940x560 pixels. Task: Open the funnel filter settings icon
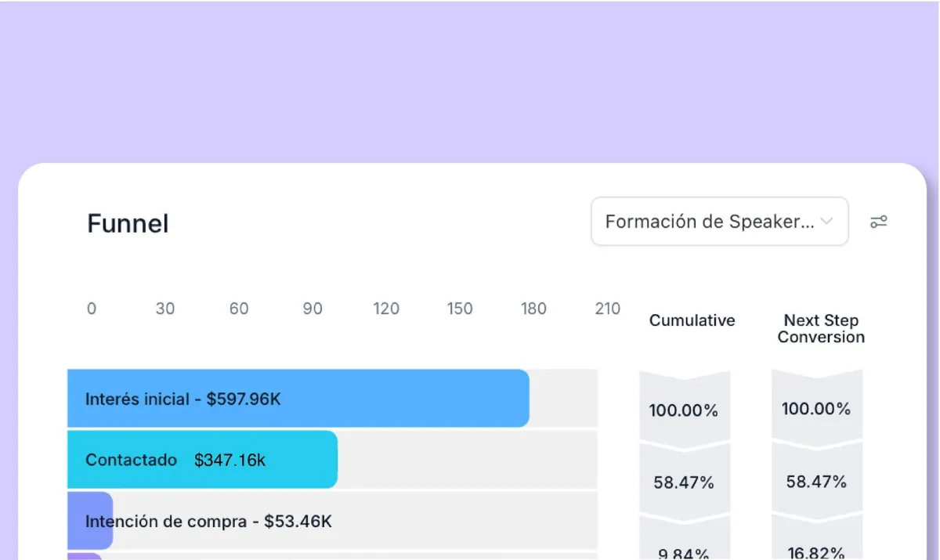878,222
